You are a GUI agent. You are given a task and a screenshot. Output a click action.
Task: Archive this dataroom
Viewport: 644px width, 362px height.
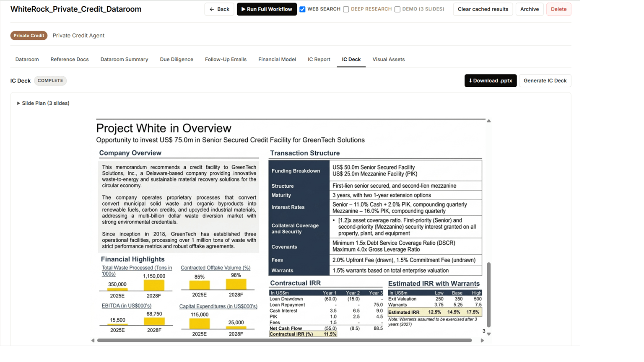(x=530, y=9)
